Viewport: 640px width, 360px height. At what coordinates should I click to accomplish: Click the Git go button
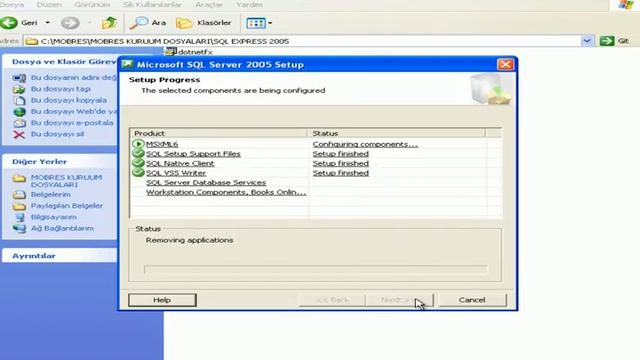pyautogui.click(x=615, y=41)
